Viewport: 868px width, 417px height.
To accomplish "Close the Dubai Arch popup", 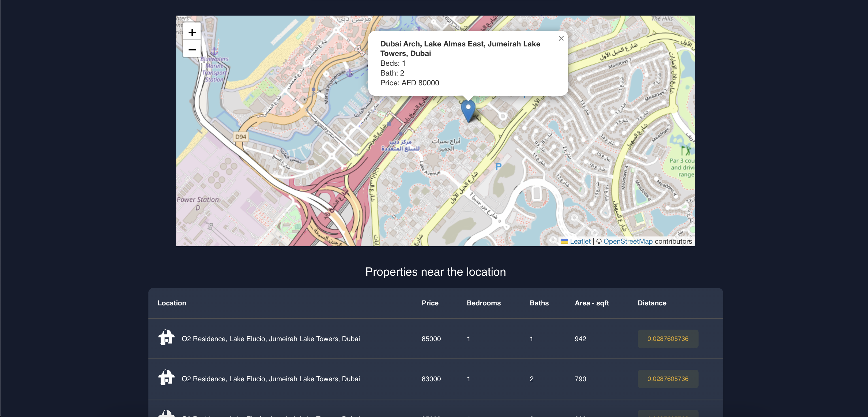I will click(x=561, y=38).
